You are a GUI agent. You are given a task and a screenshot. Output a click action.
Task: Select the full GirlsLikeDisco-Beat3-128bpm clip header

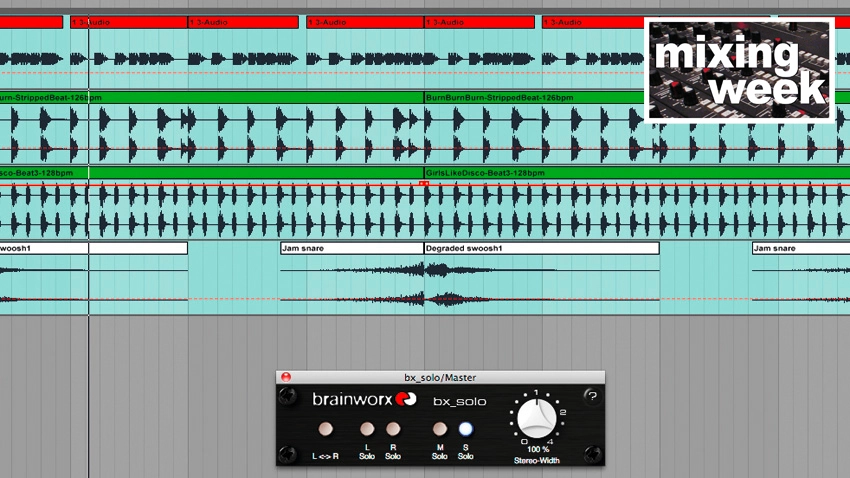tap(637, 173)
